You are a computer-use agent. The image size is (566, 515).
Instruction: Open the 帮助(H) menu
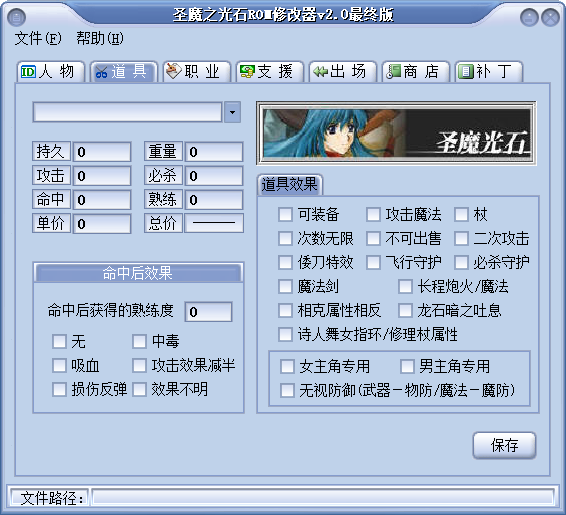click(x=100, y=38)
